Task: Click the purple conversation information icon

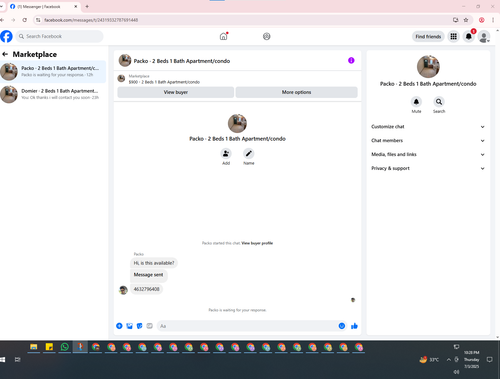Action: point(351,60)
